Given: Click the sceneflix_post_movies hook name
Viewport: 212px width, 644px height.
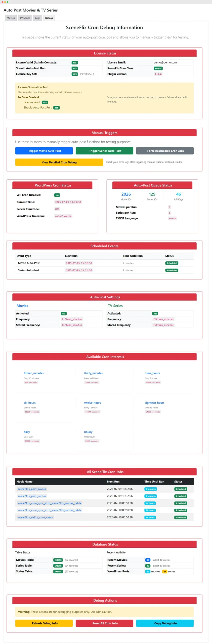Looking at the screenshot, I should coord(32,489).
